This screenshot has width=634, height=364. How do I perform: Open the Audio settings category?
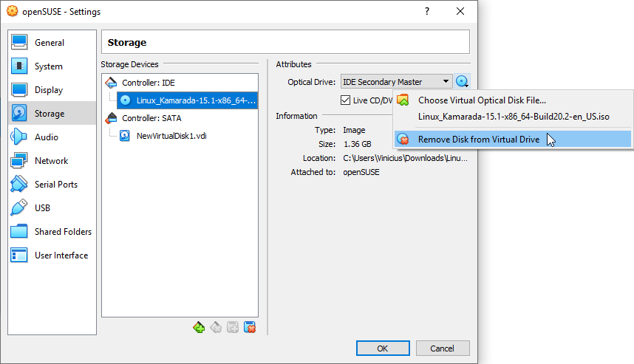[x=46, y=137]
